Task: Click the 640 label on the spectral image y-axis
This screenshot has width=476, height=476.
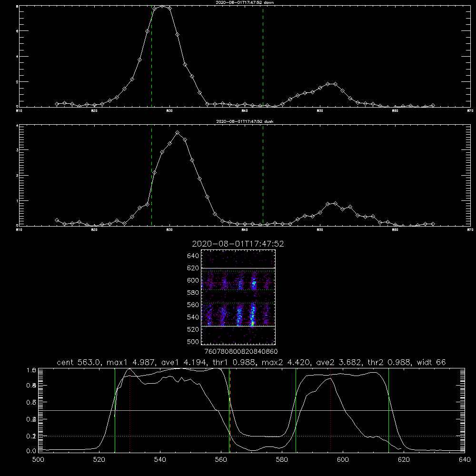Action: [193, 256]
